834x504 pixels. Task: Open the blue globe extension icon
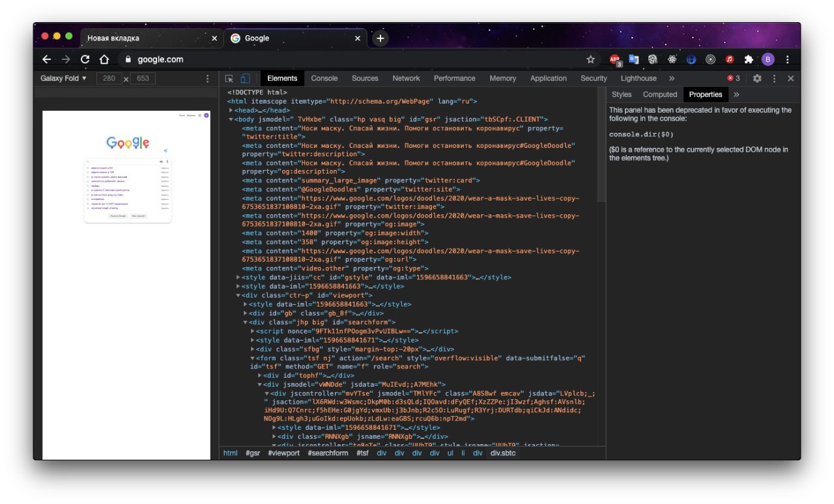pos(691,59)
